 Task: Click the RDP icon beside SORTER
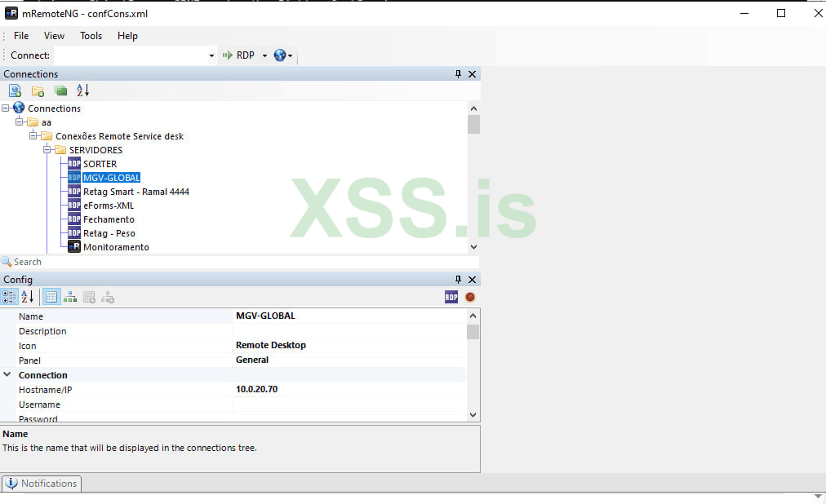coord(74,164)
